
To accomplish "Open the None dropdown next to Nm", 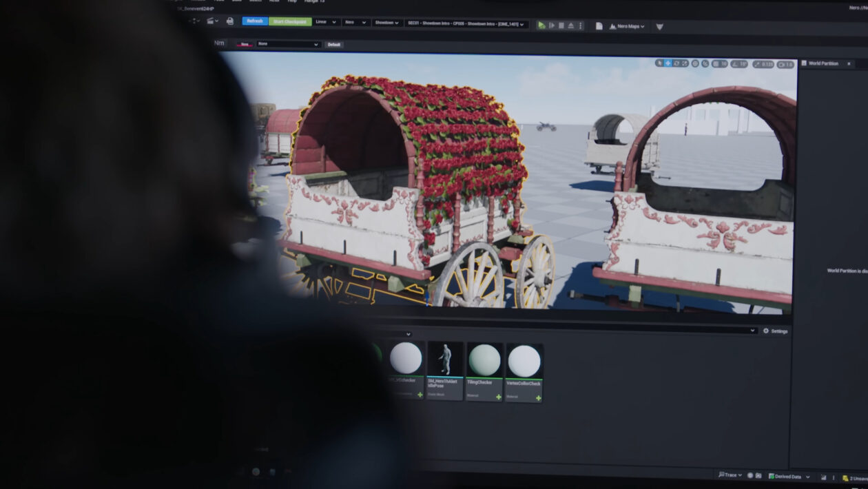I will [x=288, y=44].
